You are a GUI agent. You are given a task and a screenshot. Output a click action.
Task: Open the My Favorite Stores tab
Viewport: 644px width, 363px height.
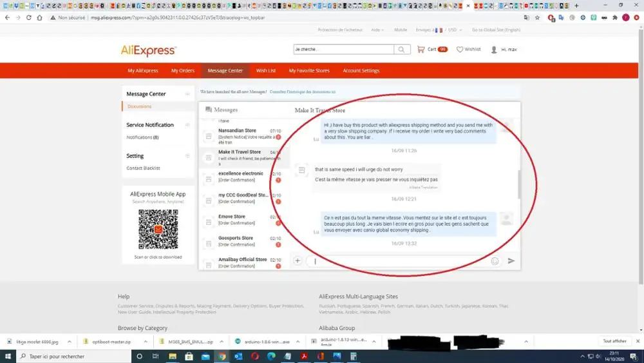point(309,71)
